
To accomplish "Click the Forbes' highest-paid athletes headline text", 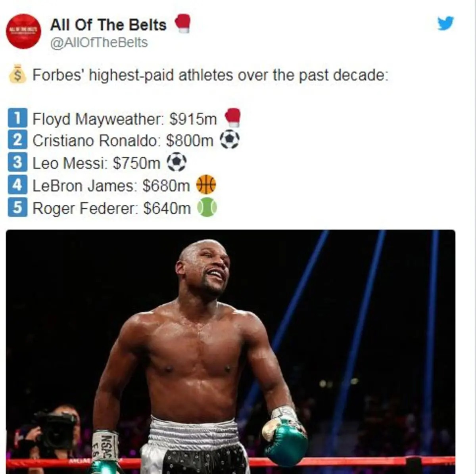I will tap(210, 75).
